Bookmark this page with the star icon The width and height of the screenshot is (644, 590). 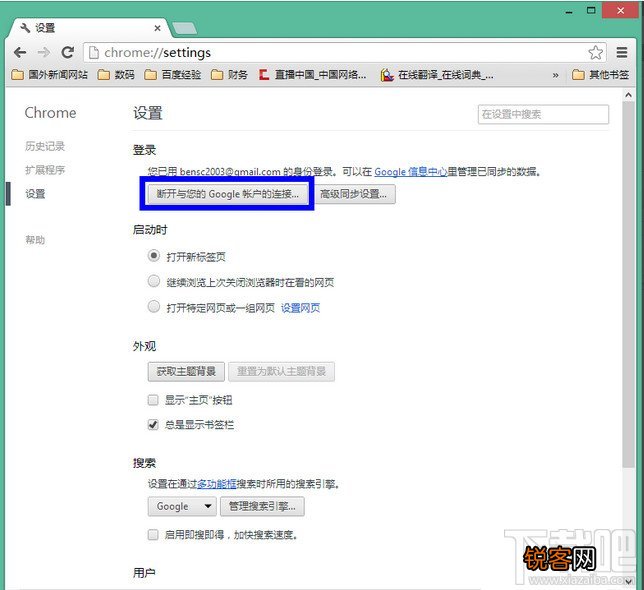(595, 53)
